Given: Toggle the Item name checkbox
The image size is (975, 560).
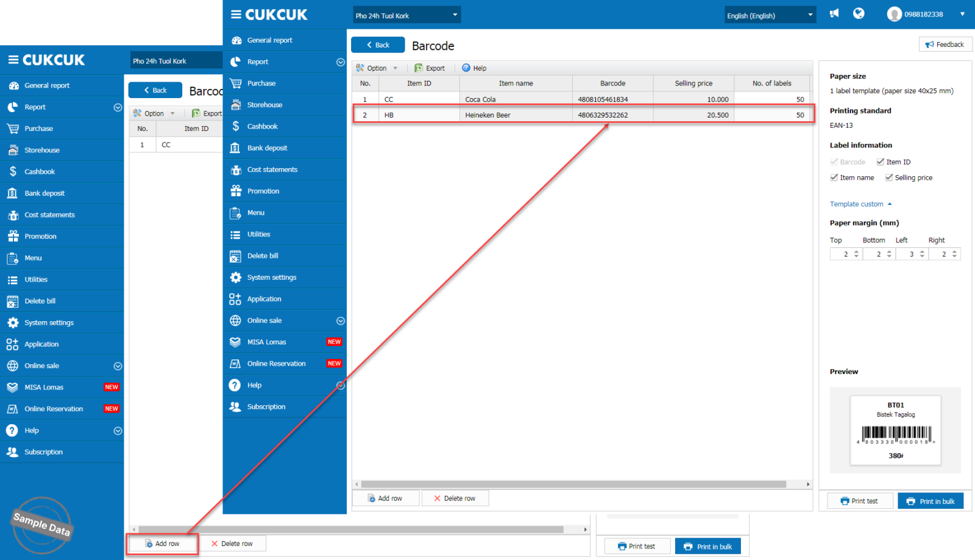Looking at the screenshot, I should [x=834, y=177].
